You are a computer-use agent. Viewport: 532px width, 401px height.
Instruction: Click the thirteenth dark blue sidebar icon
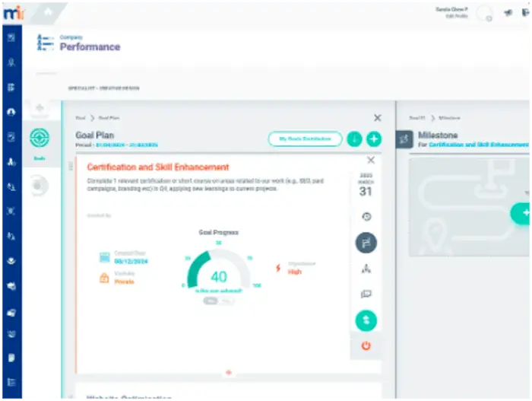(x=11, y=334)
